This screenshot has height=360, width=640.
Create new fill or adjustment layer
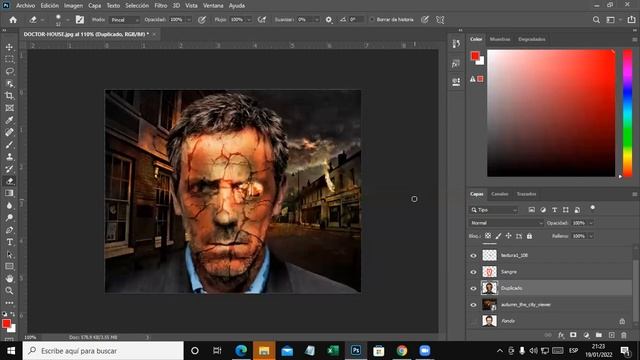coord(586,335)
